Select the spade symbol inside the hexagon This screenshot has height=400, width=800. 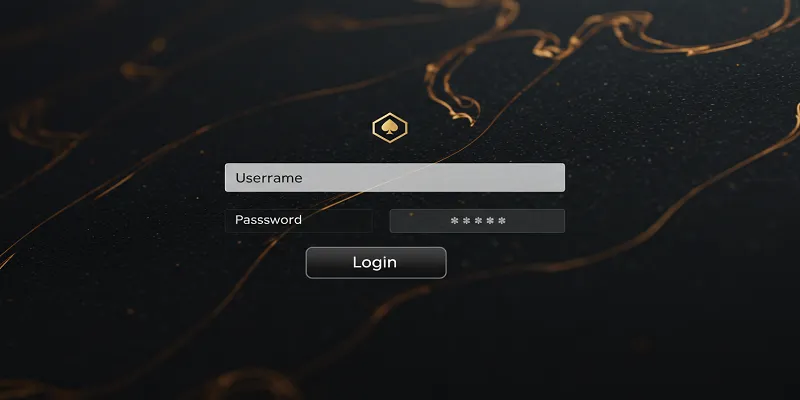[x=390, y=128]
